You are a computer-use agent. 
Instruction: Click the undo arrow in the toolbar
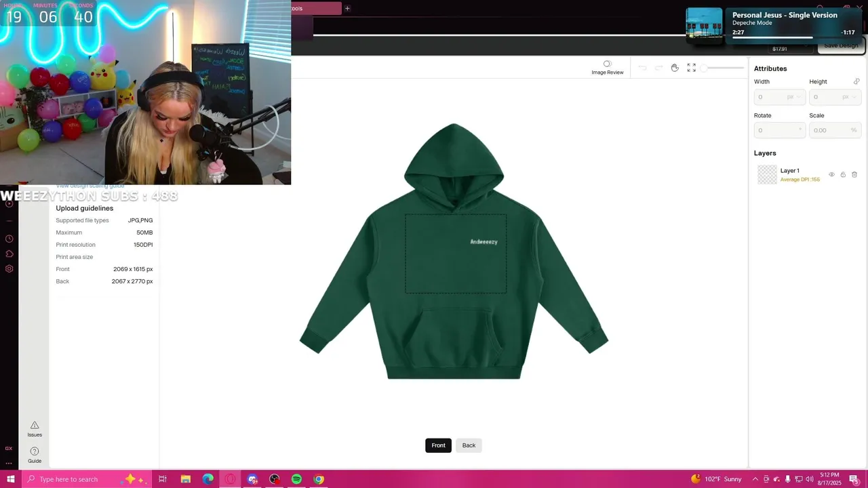click(x=642, y=68)
